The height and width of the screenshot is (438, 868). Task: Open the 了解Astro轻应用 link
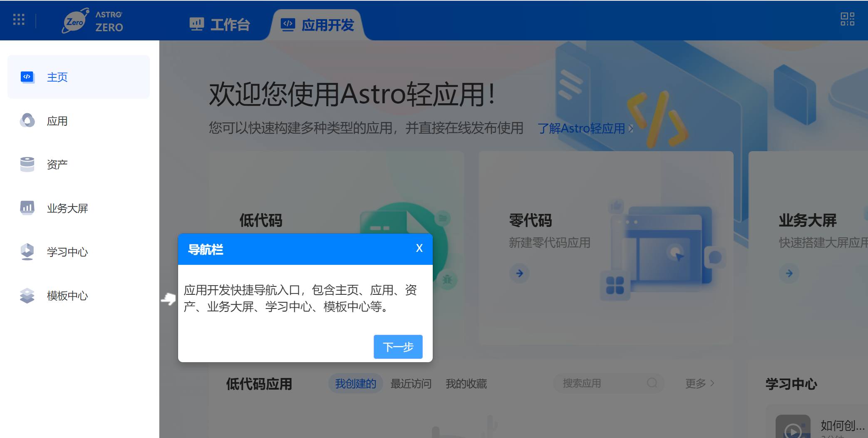(585, 129)
